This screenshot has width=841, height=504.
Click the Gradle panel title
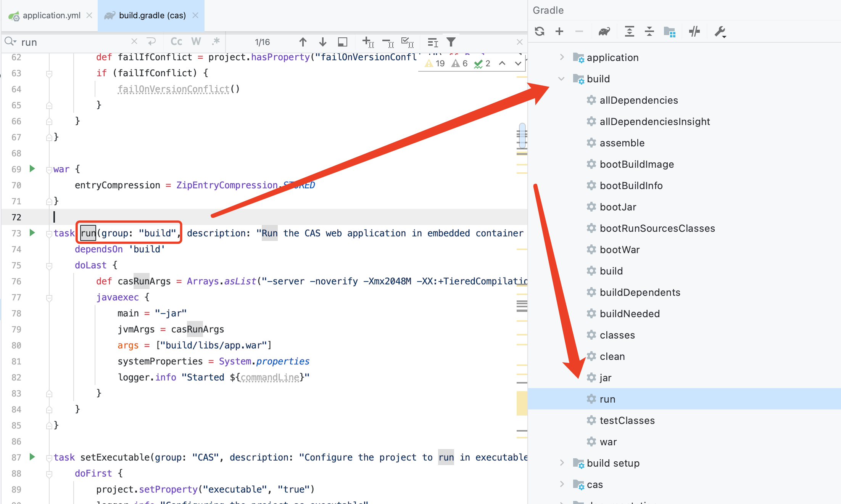[x=548, y=10]
